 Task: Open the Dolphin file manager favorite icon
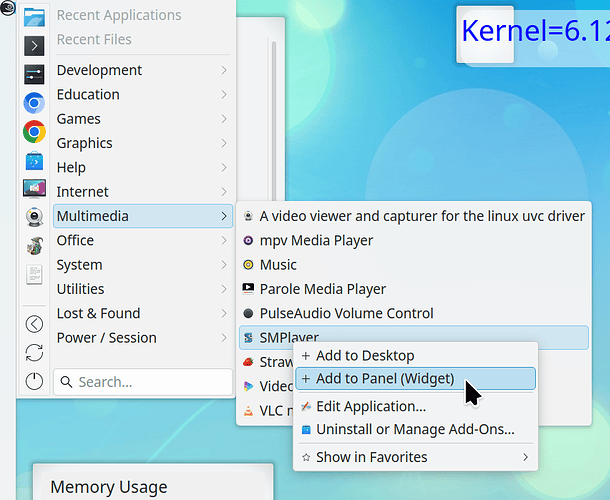click(x=34, y=17)
